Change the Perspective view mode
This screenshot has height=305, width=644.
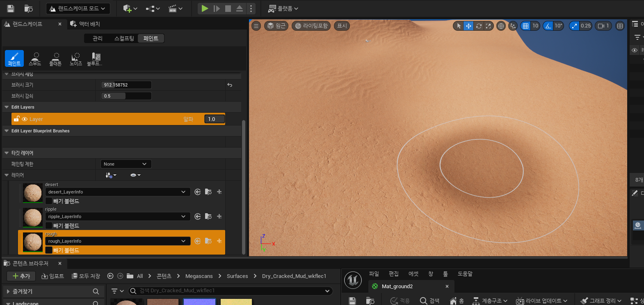tap(276, 26)
